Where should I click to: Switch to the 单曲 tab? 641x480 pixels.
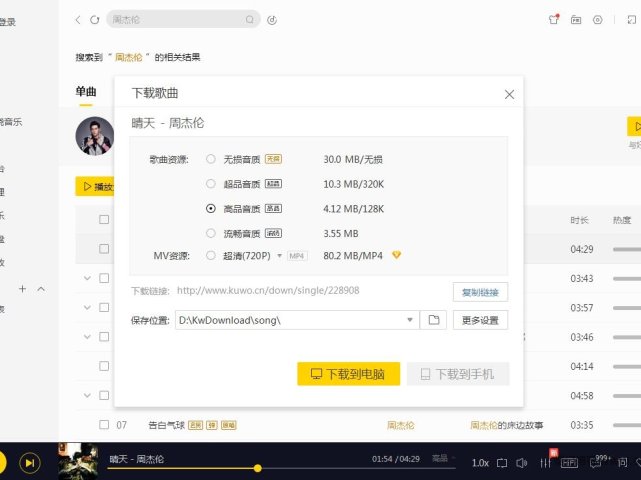86,92
